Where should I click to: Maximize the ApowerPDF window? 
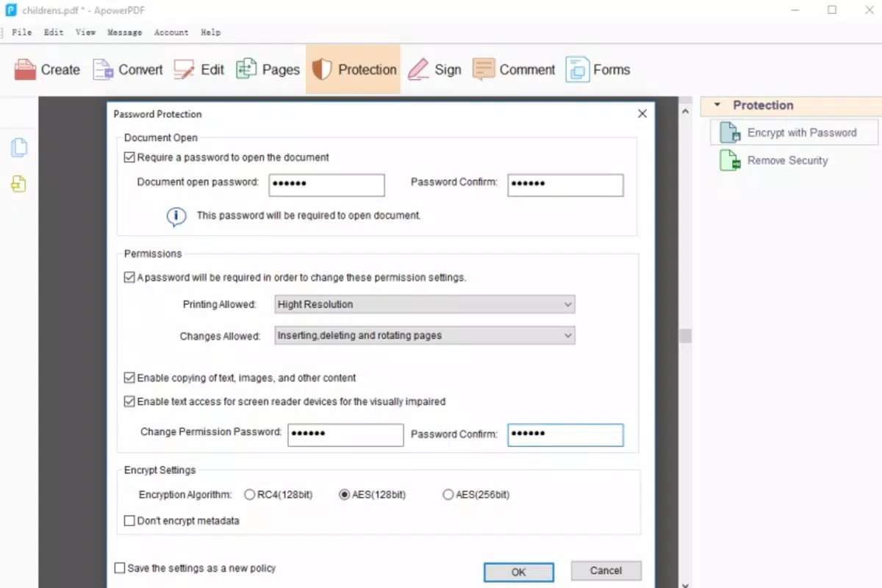point(832,10)
